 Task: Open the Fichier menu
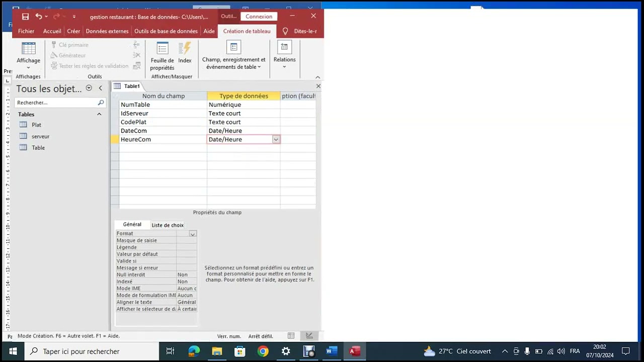tap(26, 31)
